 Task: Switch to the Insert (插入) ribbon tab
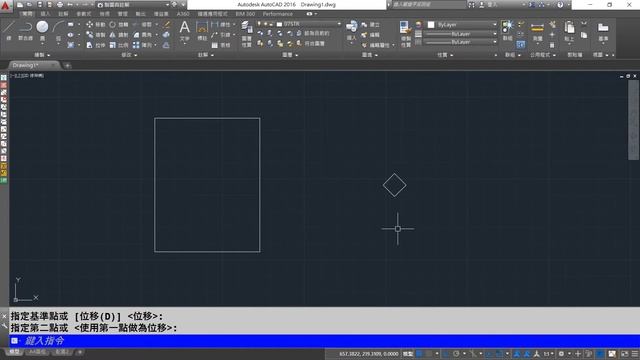(45, 14)
